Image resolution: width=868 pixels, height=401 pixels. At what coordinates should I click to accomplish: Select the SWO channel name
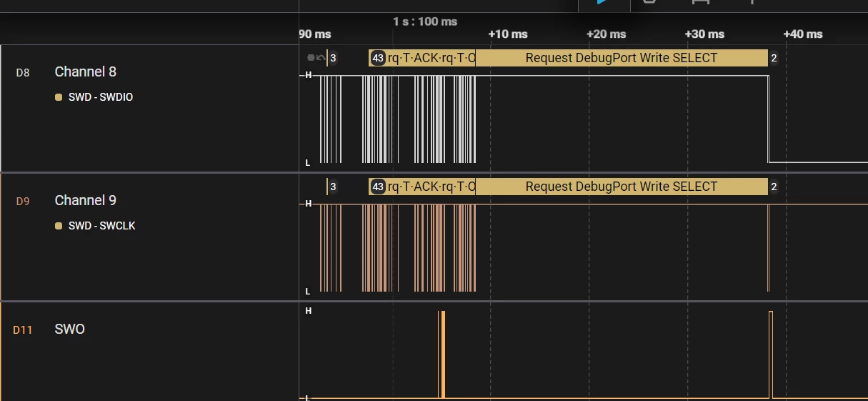click(x=69, y=329)
